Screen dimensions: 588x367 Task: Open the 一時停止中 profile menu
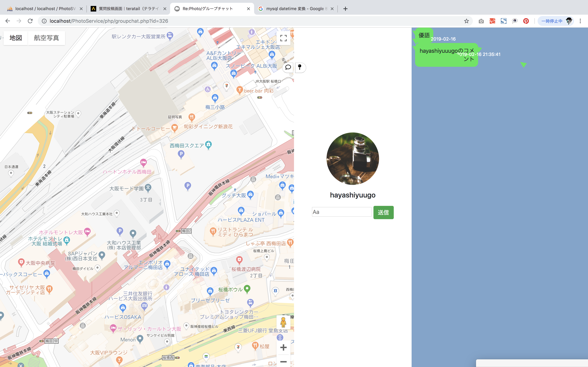[556, 21]
